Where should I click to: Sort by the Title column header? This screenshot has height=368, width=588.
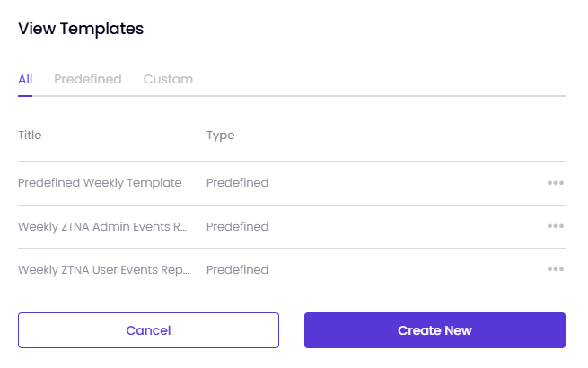coord(30,135)
